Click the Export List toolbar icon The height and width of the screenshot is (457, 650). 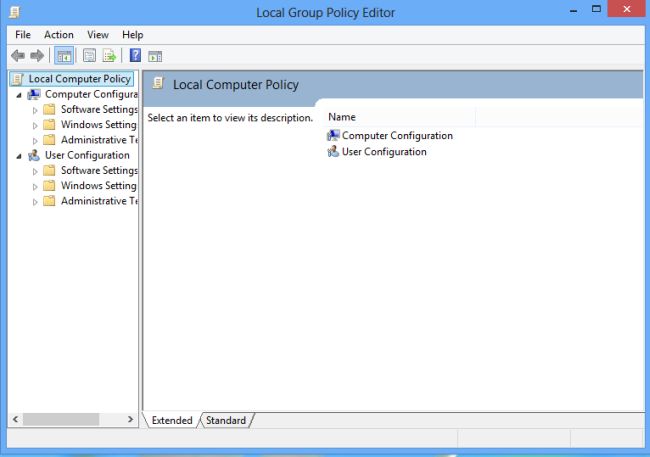click(x=109, y=56)
